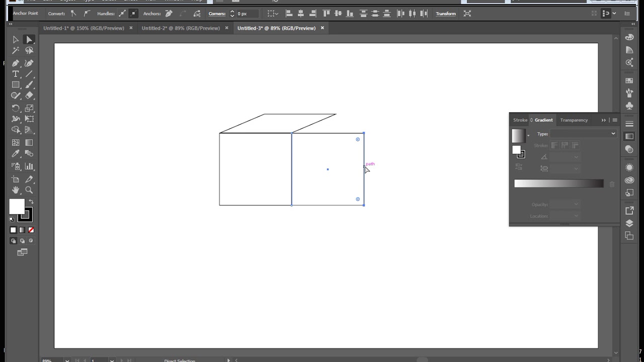
Task: Select the Scale tool
Action: [x=29, y=108]
